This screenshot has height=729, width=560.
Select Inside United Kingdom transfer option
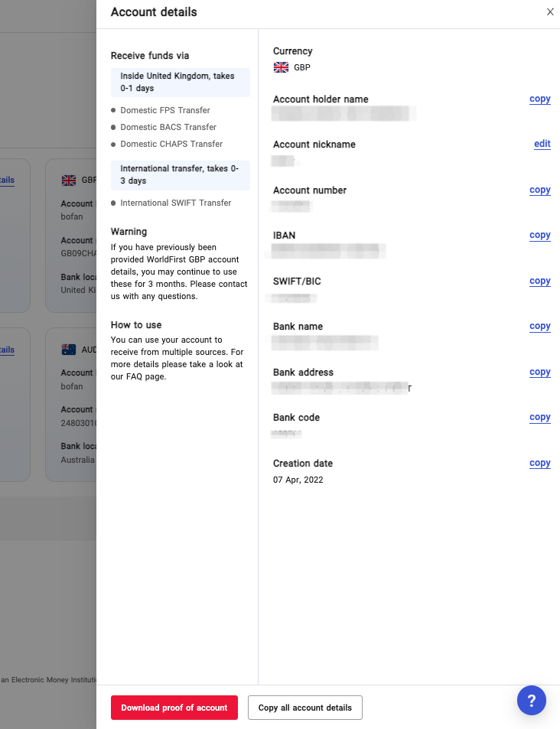[x=180, y=82]
